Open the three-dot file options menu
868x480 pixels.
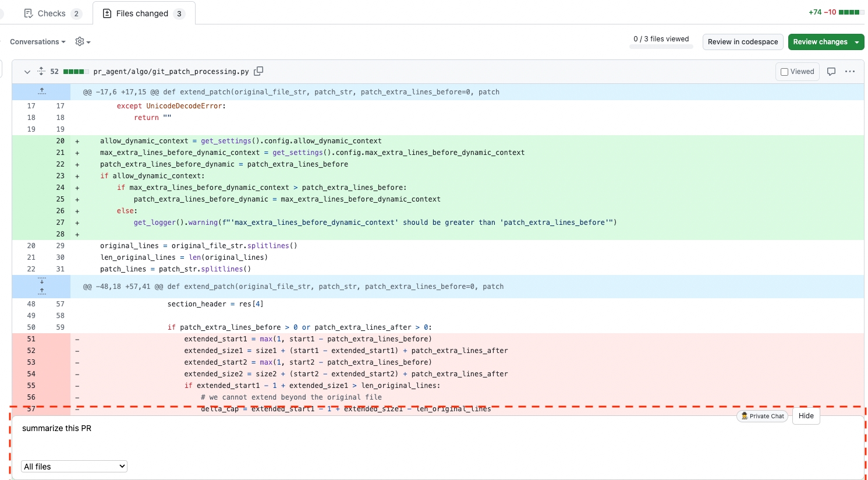(x=850, y=72)
